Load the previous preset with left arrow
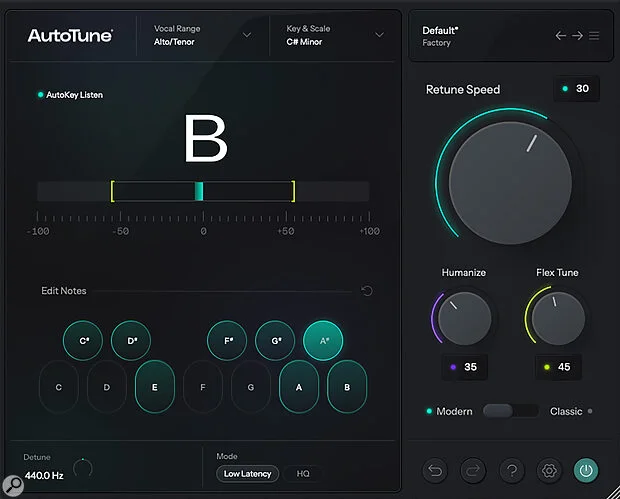 pyautogui.click(x=561, y=36)
